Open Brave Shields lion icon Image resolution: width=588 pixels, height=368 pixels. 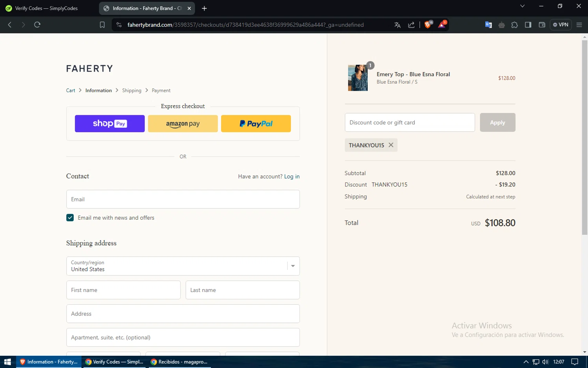click(428, 24)
